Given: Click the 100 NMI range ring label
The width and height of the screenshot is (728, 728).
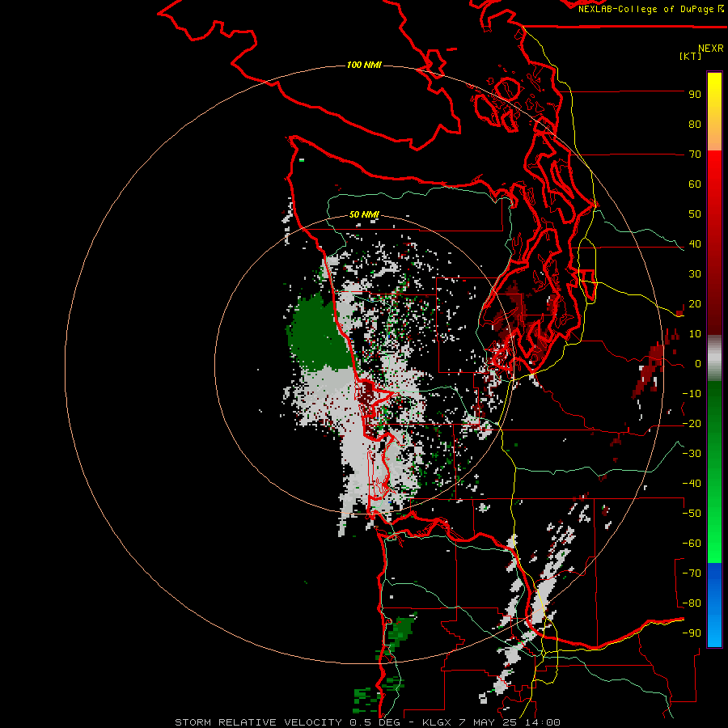Looking at the screenshot, I should point(364,65).
